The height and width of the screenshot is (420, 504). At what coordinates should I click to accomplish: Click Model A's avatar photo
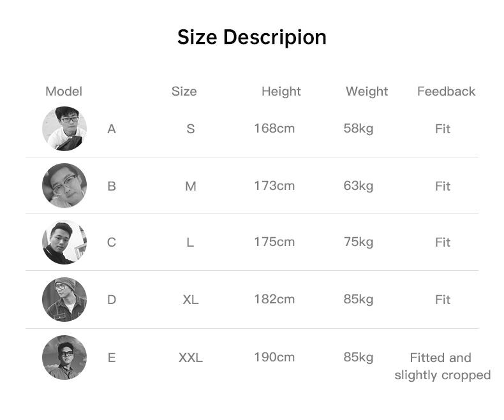(64, 129)
